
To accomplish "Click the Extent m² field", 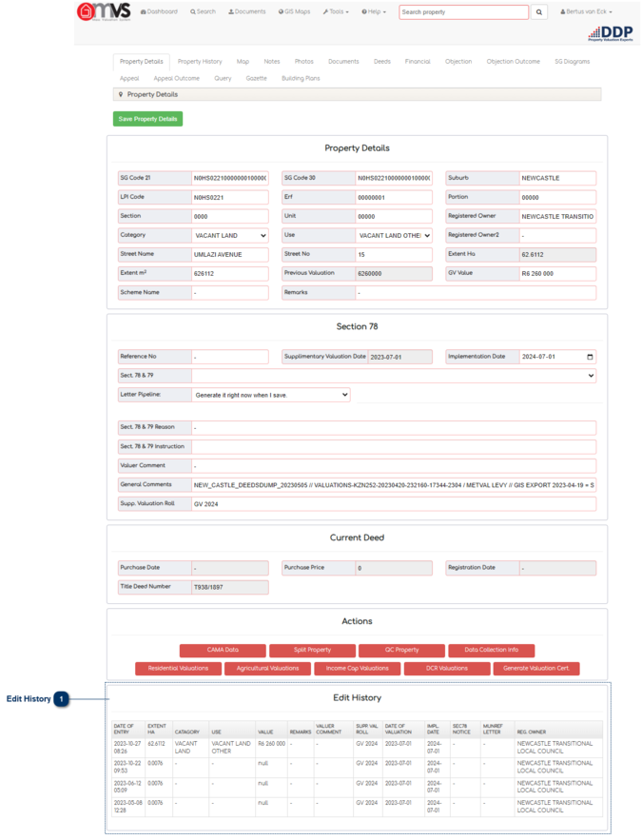I will [230, 274].
